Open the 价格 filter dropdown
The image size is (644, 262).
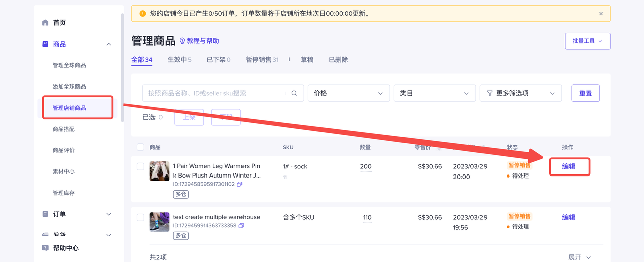click(x=349, y=93)
